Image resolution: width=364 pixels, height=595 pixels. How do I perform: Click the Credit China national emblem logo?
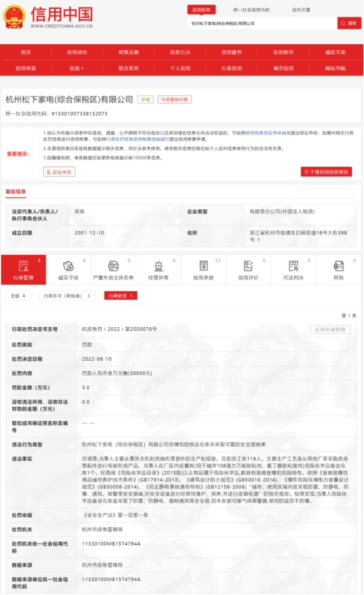coord(14,16)
